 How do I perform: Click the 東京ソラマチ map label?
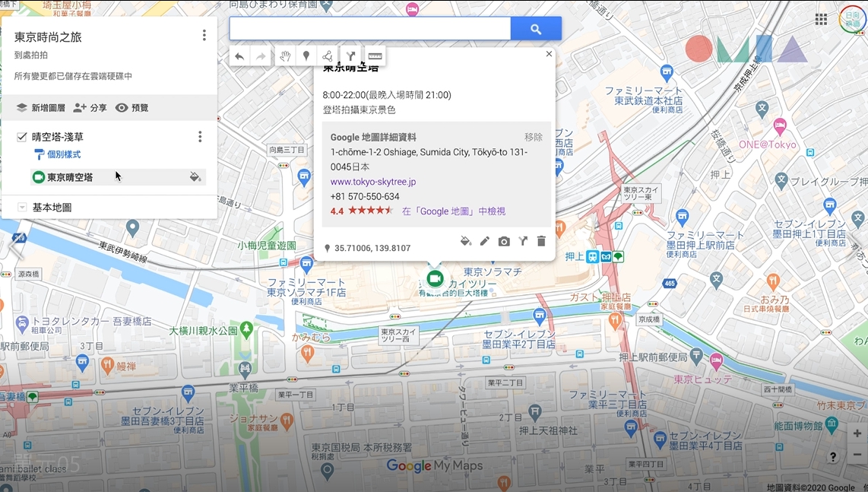pos(493,272)
